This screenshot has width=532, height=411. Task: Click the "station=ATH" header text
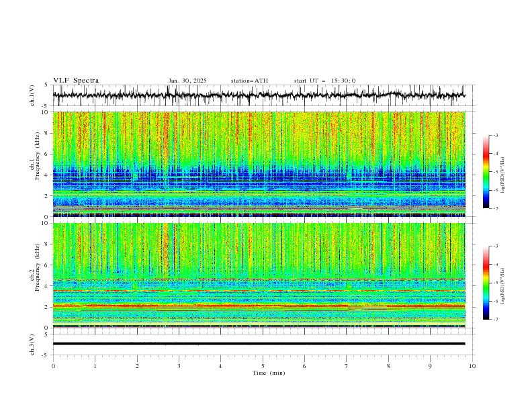(249, 81)
